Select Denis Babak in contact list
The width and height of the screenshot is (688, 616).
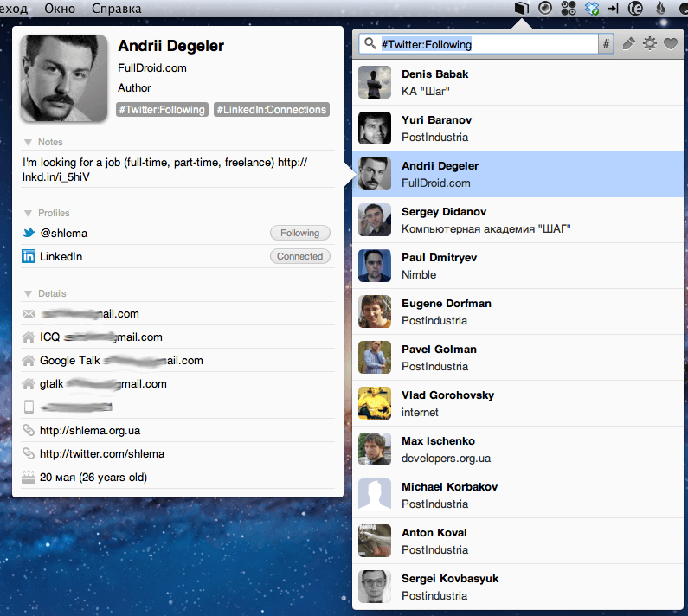point(518,82)
